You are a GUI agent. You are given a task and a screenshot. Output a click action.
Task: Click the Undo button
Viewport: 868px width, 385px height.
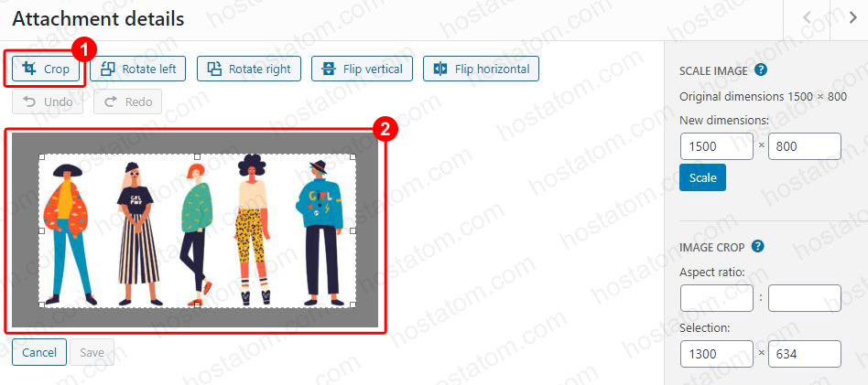click(x=48, y=102)
